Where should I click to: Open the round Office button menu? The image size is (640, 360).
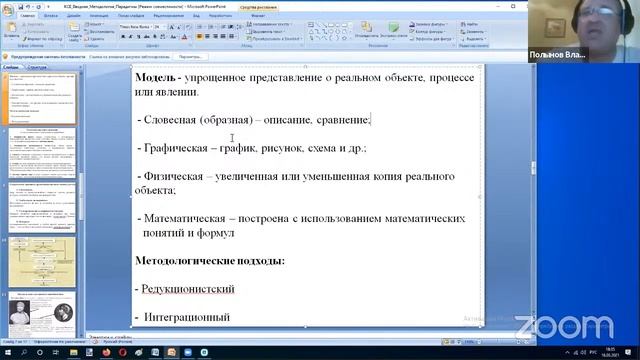pos(7,10)
